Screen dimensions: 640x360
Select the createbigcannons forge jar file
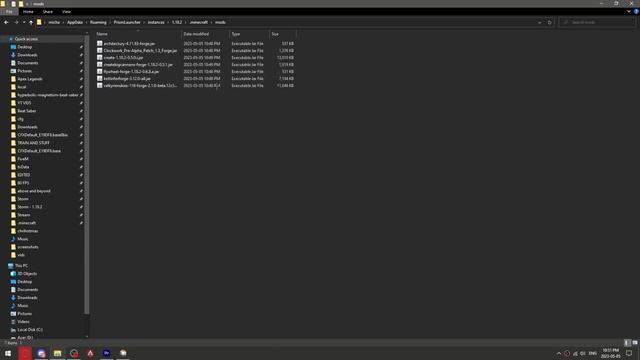(138, 64)
